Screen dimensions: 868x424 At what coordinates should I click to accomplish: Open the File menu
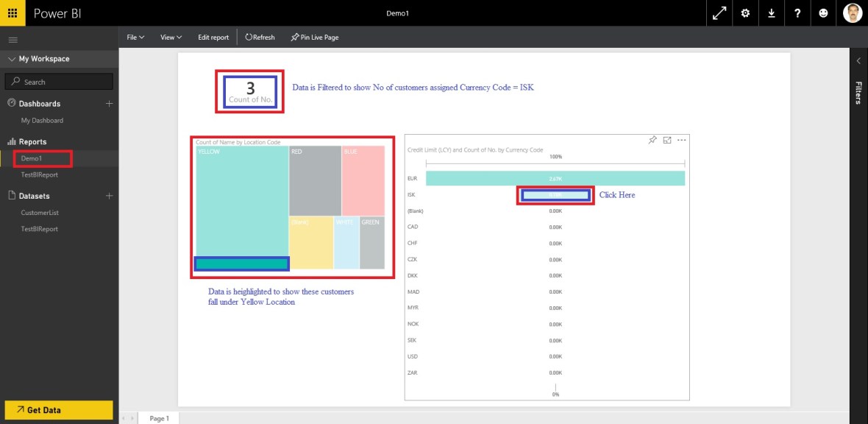click(x=135, y=37)
